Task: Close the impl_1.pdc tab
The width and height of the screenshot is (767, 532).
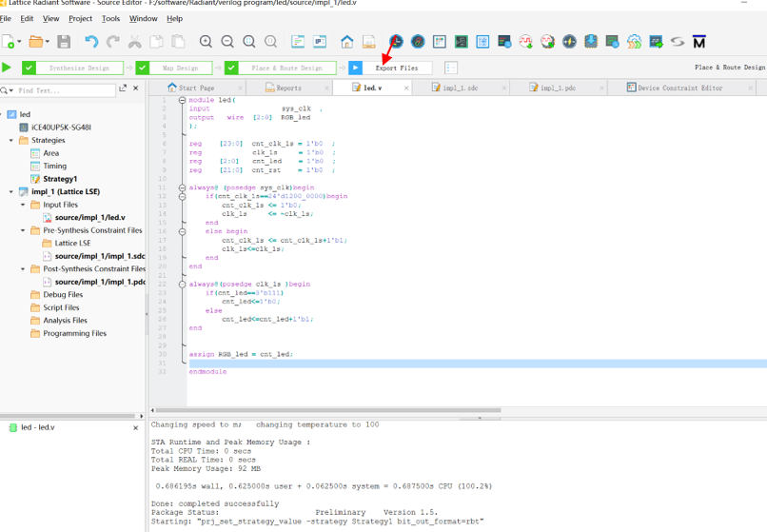Action: [601, 89]
